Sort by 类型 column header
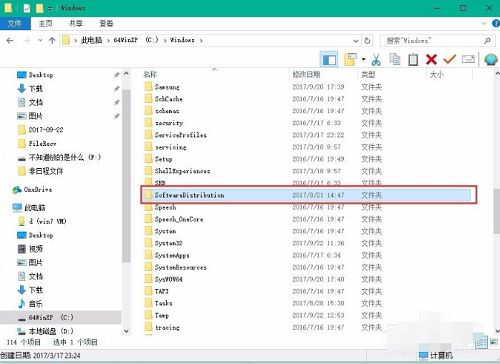The width and height of the screenshot is (500, 364). [x=368, y=74]
